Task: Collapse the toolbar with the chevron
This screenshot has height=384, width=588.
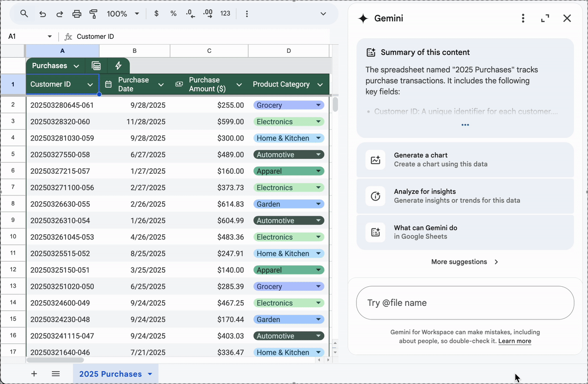Action: point(323,14)
